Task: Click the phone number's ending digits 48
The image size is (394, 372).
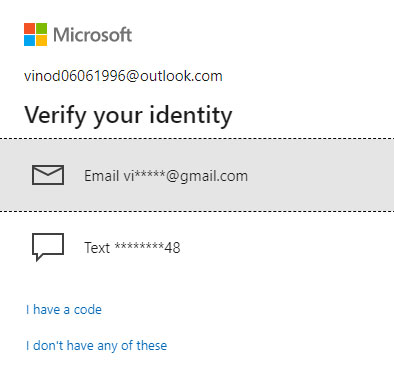Action: point(172,248)
